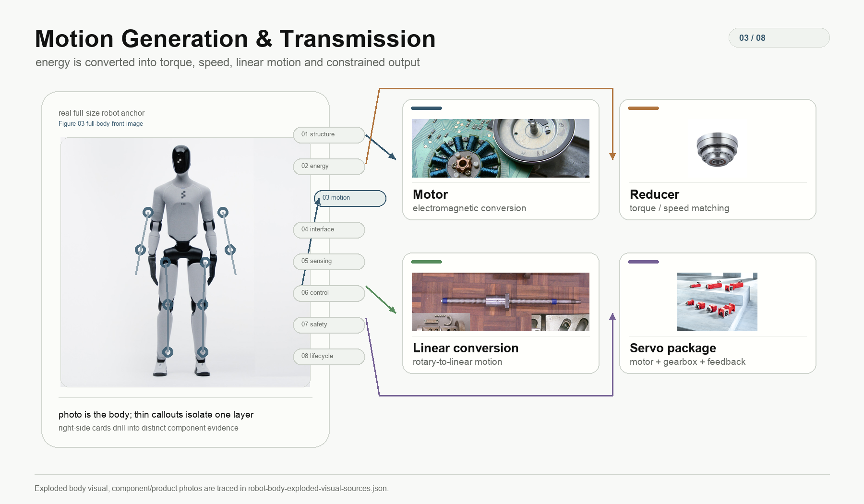
Task: Click the orange accent bar on Reducer card
Action: coord(643,108)
